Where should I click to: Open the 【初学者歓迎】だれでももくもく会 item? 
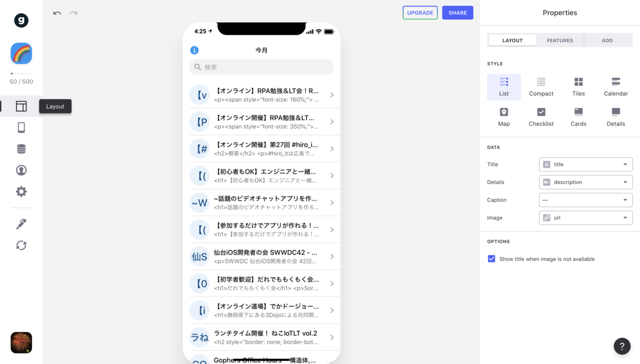click(261, 283)
